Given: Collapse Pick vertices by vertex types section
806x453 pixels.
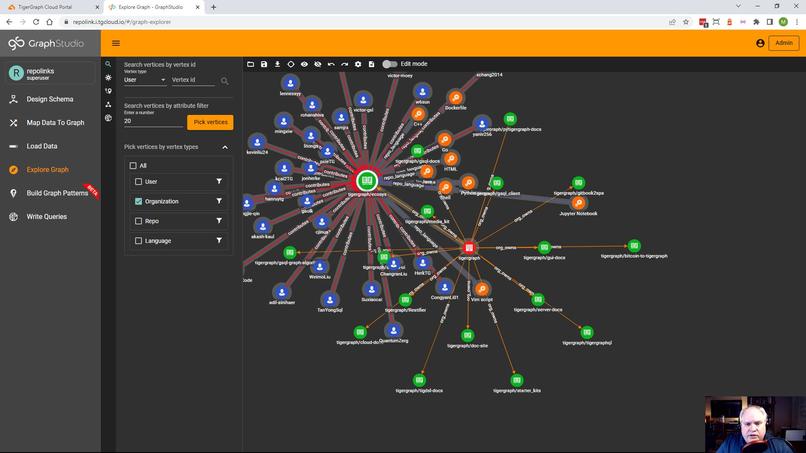Looking at the screenshot, I should [x=225, y=147].
